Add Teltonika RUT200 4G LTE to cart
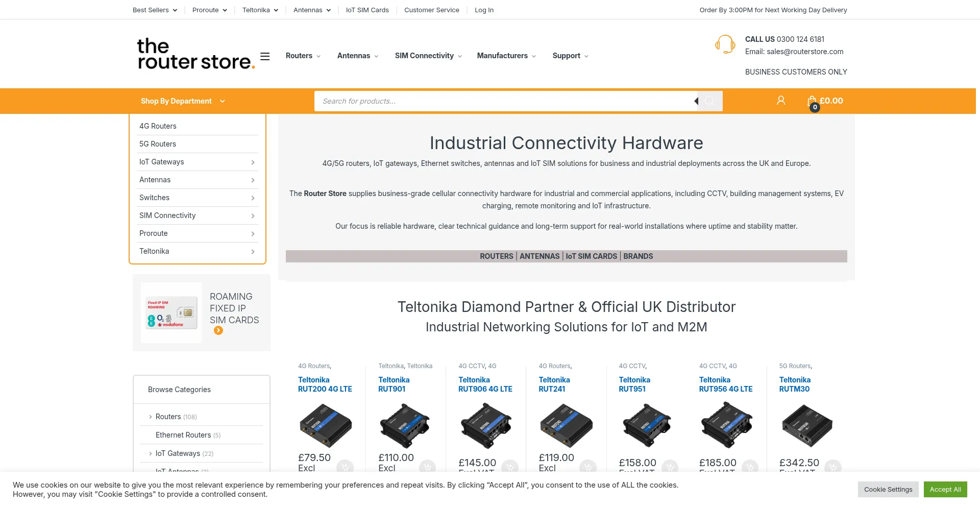 [x=345, y=467]
